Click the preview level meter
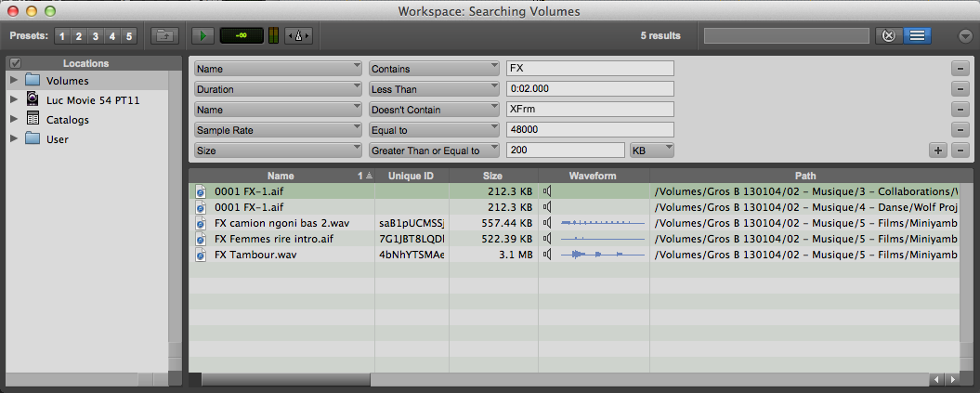 pos(273,36)
